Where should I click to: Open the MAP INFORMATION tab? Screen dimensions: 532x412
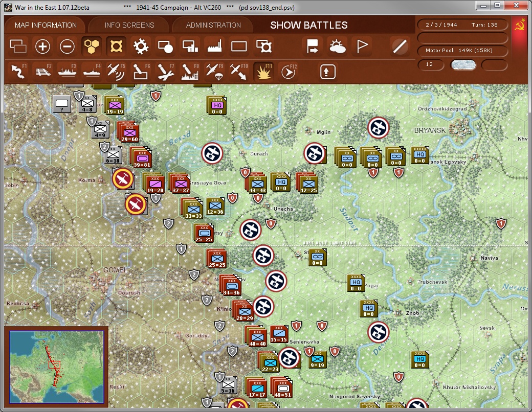(46, 25)
